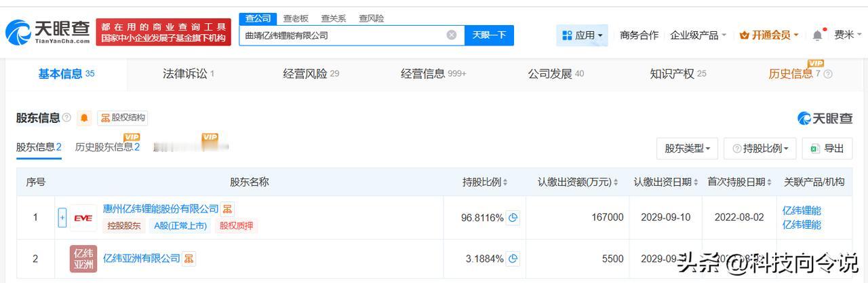868x283 pixels.
Task: View pie chart for 3.1884% holding
Action: (x=513, y=259)
